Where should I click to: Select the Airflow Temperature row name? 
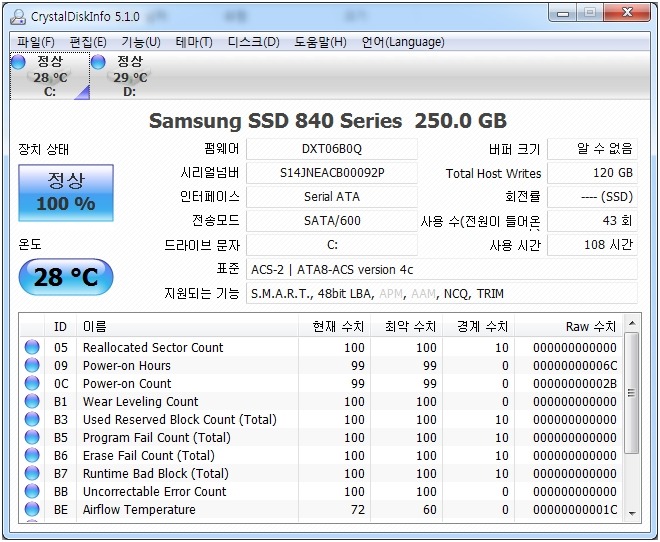tap(139, 510)
